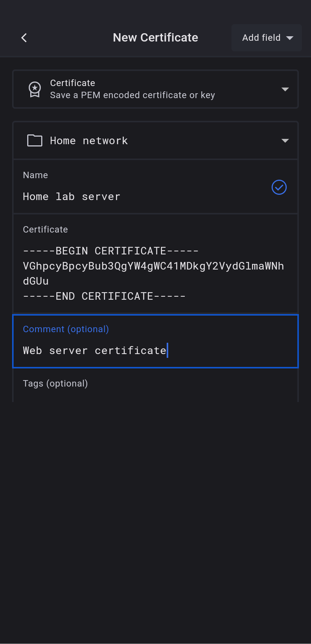Click the New Certificate page title
311x644 pixels.
[x=155, y=38]
